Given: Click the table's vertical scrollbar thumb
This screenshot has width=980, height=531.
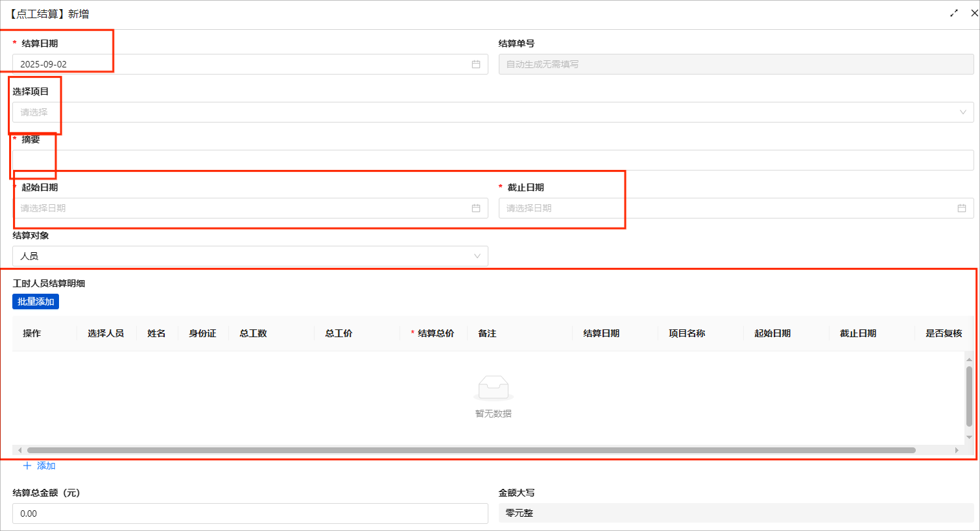Looking at the screenshot, I should (x=969, y=396).
